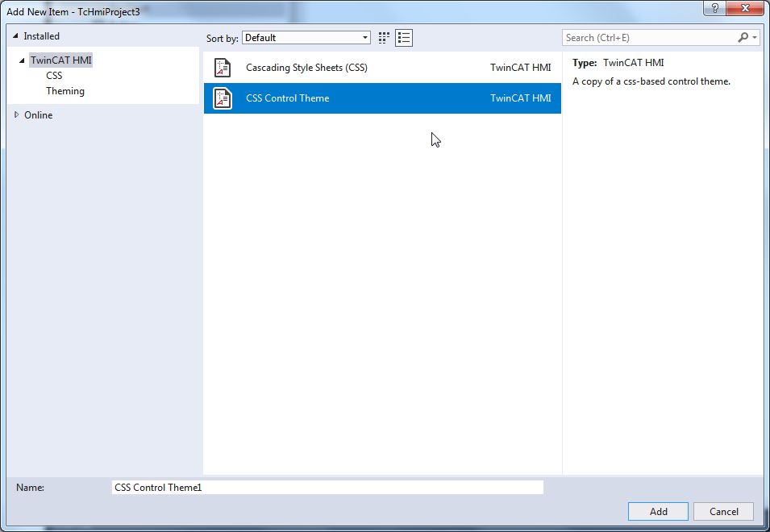Open the Sort by Default dropdown
This screenshot has width=770, height=532.
tap(306, 38)
